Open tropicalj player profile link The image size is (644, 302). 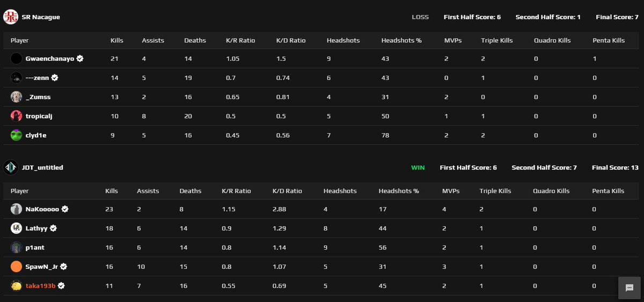tap(39, 116)
